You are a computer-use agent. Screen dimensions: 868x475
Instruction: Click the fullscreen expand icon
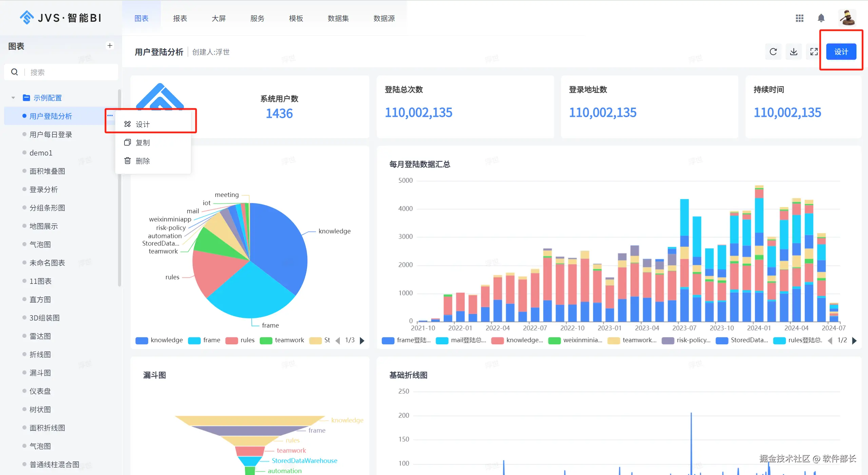[814, 52]
